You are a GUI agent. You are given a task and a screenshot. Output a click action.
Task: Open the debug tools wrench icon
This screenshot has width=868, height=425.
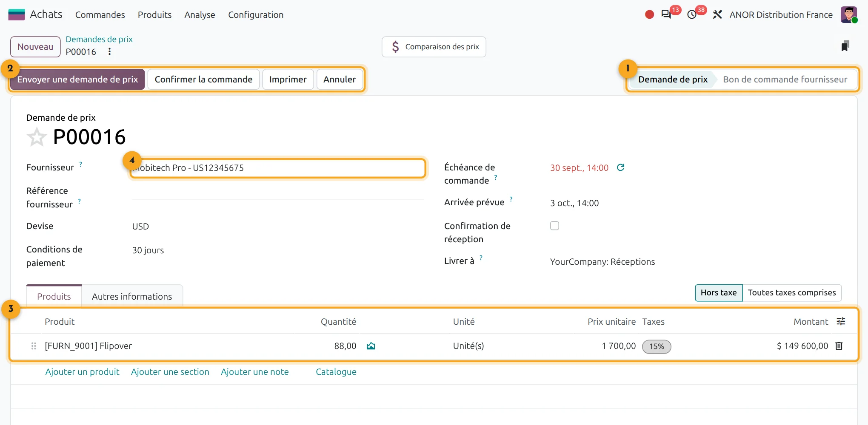717,14
